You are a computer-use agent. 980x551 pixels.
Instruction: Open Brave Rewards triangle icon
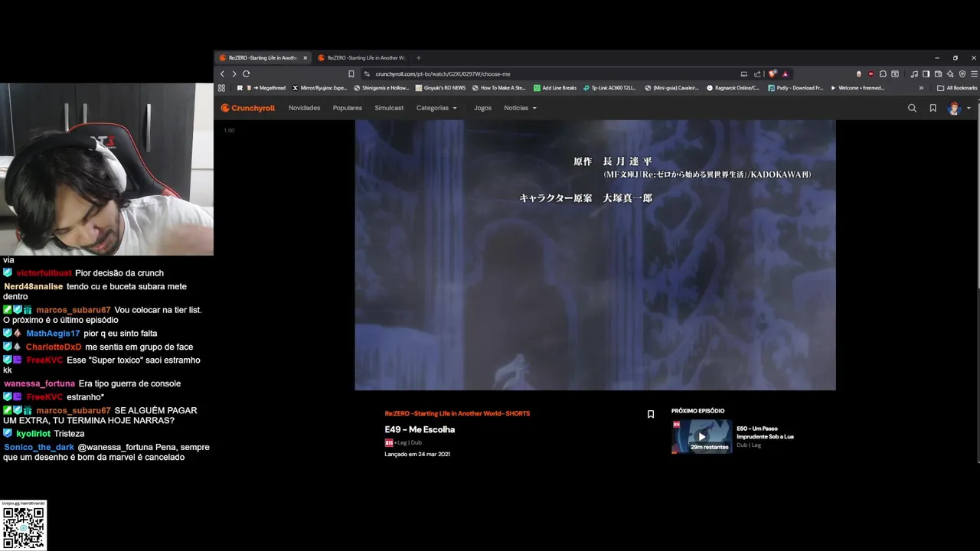click(785, 73)
